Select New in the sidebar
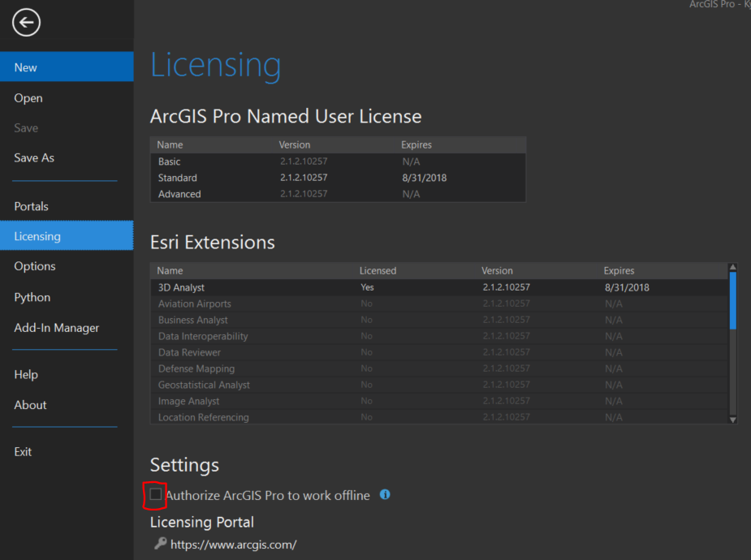 (x=67, y=67)
